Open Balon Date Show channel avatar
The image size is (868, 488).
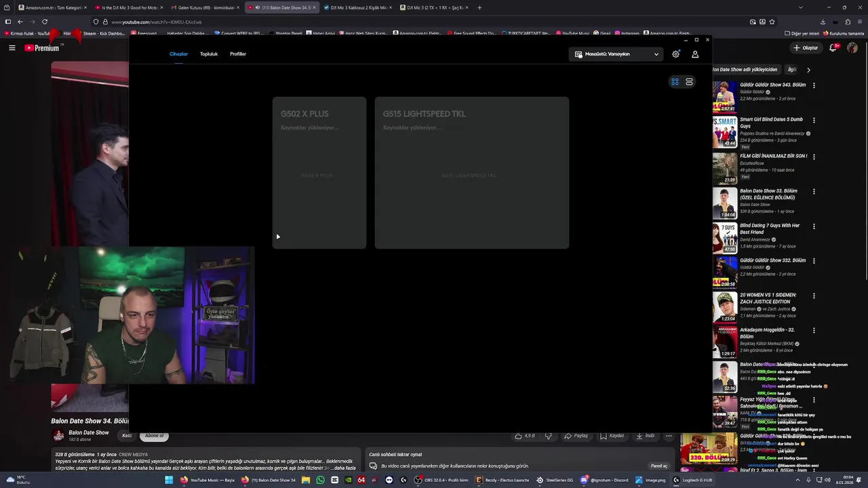pos(59,435)
